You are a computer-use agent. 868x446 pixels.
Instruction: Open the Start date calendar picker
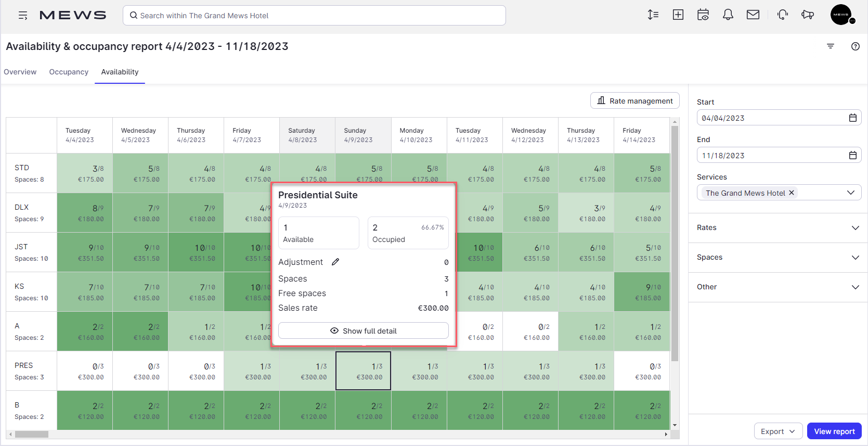[852, 118]
